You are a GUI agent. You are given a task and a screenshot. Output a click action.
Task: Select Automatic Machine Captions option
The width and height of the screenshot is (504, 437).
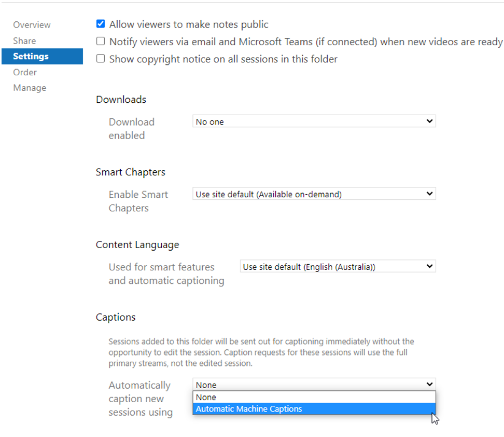pyautogui.click(x=314, y=409)
